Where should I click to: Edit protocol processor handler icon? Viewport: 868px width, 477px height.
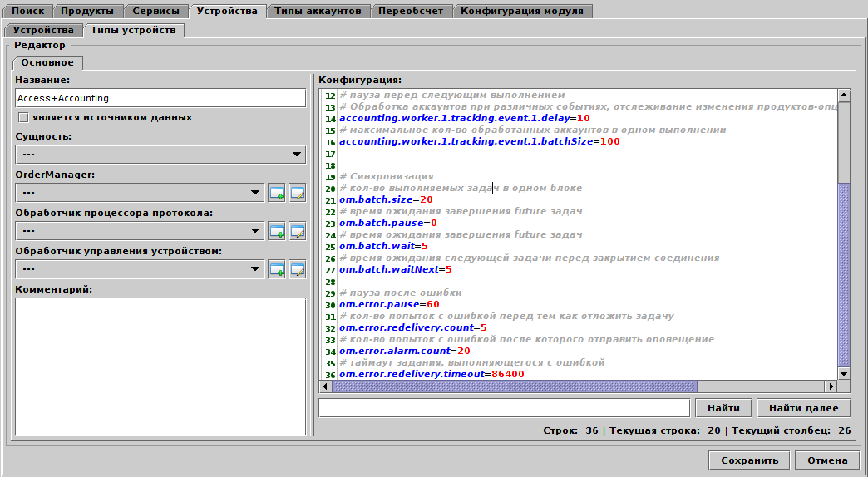[x=298, y=231]
